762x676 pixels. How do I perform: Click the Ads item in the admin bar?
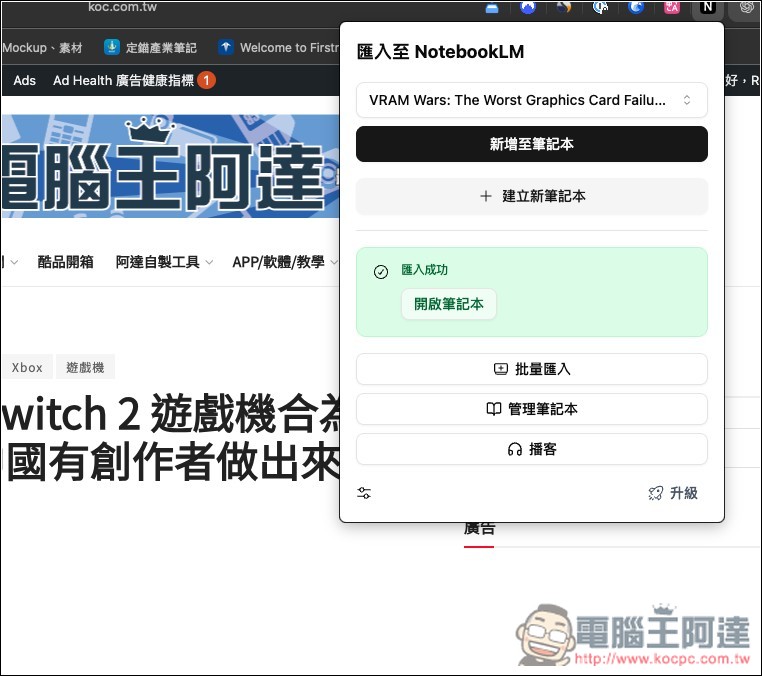click(x=25, y=80)
